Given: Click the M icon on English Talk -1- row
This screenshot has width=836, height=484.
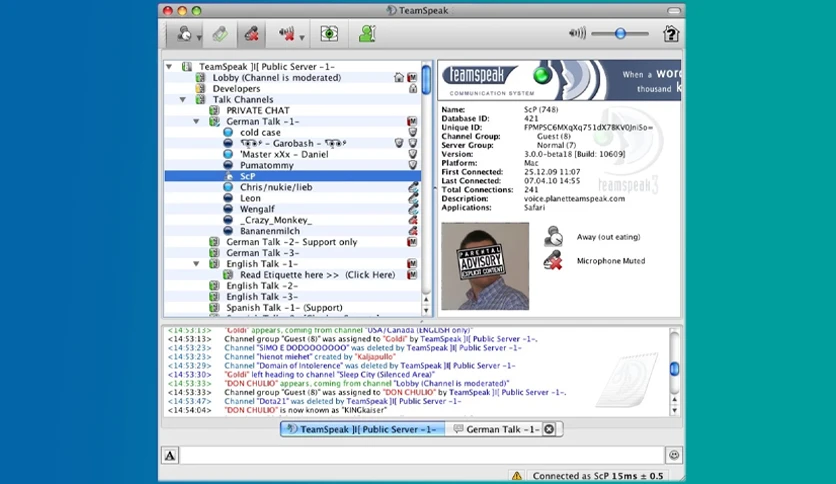Looking at the screenshot, I should tap(412, 264).
